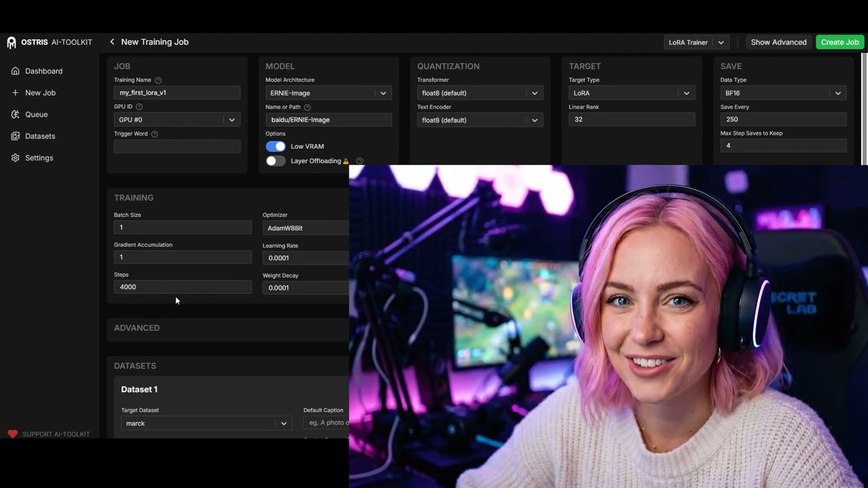Click the Name or Path field
This screenshot has height=488, width=868.
pyautogui.click(x=329, y=120)
